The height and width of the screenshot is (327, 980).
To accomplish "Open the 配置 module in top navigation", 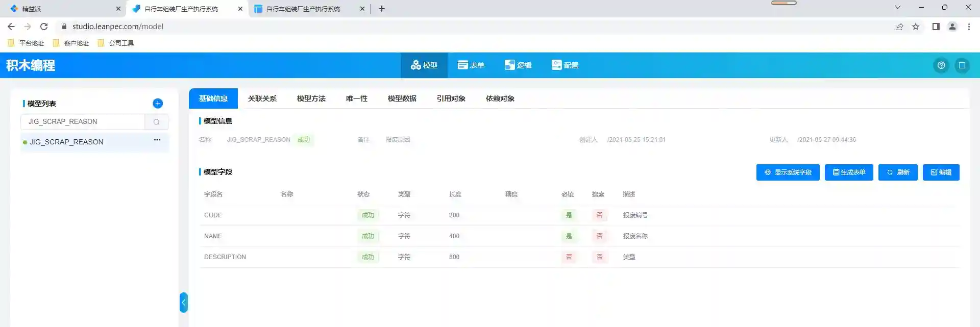I will [x=565, y=65].
